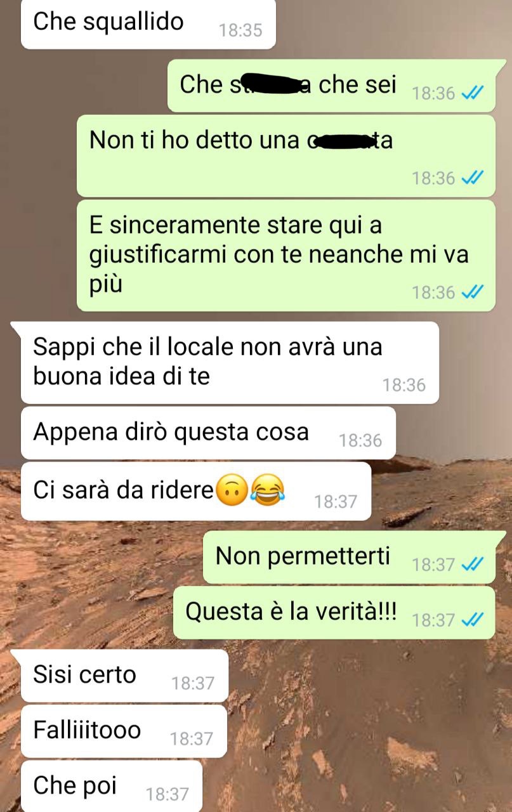The image size is (512, 812).
Task: Click the upside-down smiley emoji
Action: pyautogui.click(x=232, y=490)
